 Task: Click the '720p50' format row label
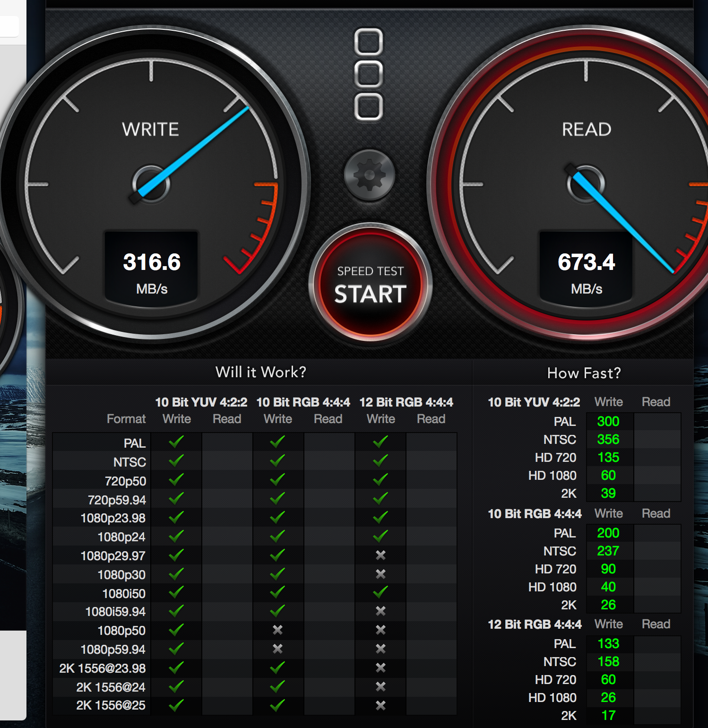point(125,481)
